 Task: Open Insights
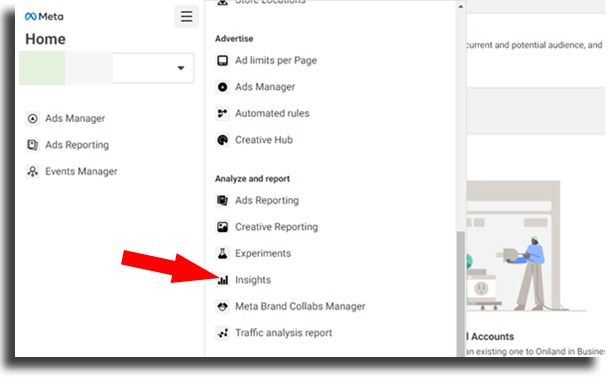coord(253,280)
